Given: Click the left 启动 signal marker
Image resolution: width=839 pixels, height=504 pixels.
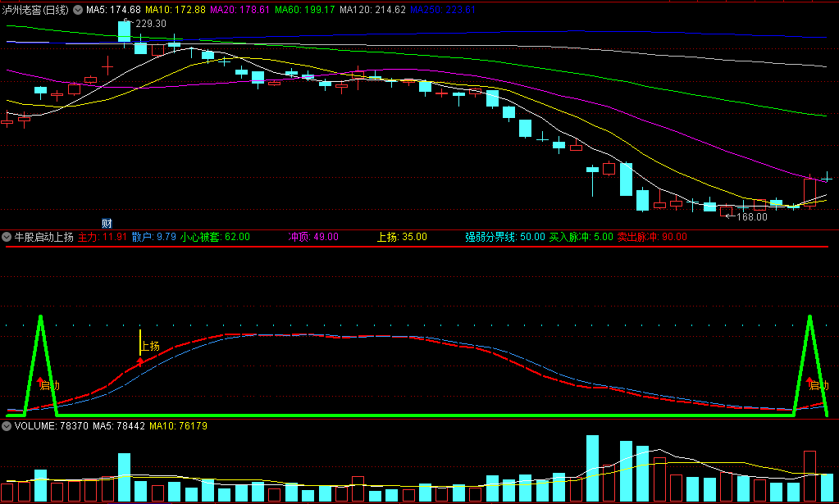Looking at the screenshot, I should tap(49, 384).
